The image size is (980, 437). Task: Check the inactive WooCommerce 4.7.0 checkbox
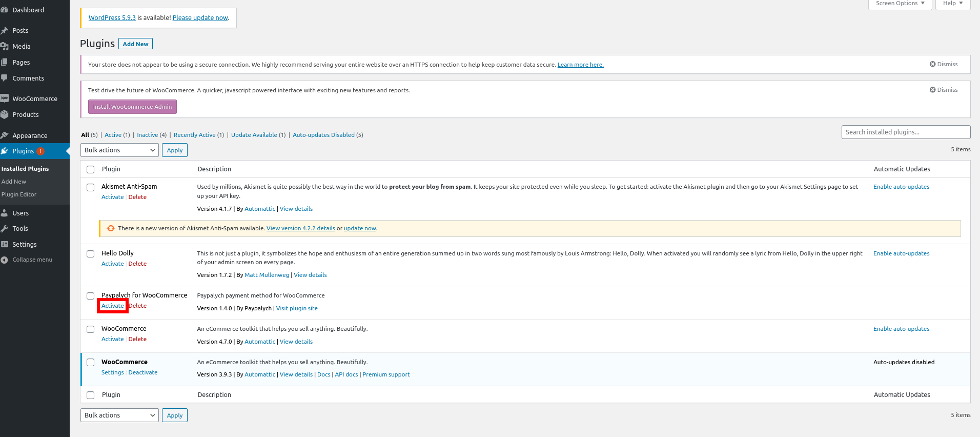91,329
